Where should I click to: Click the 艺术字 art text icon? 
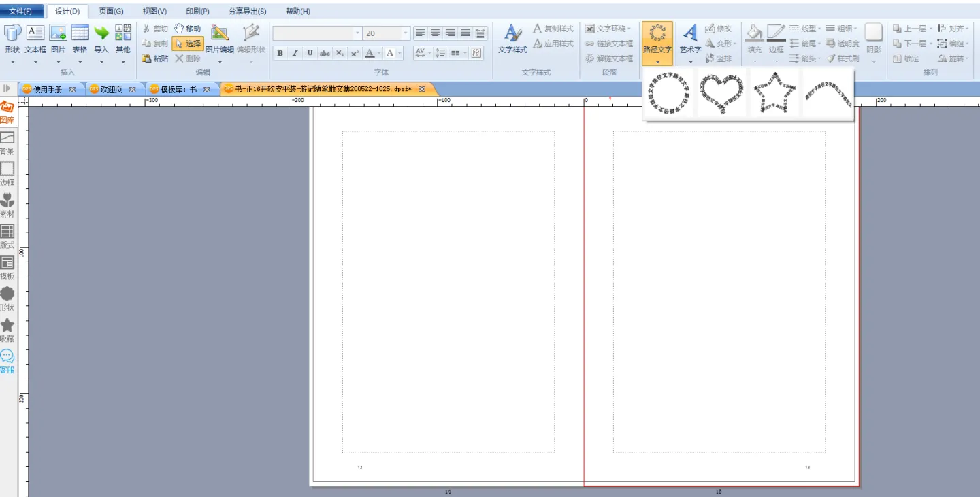(690, 34)
